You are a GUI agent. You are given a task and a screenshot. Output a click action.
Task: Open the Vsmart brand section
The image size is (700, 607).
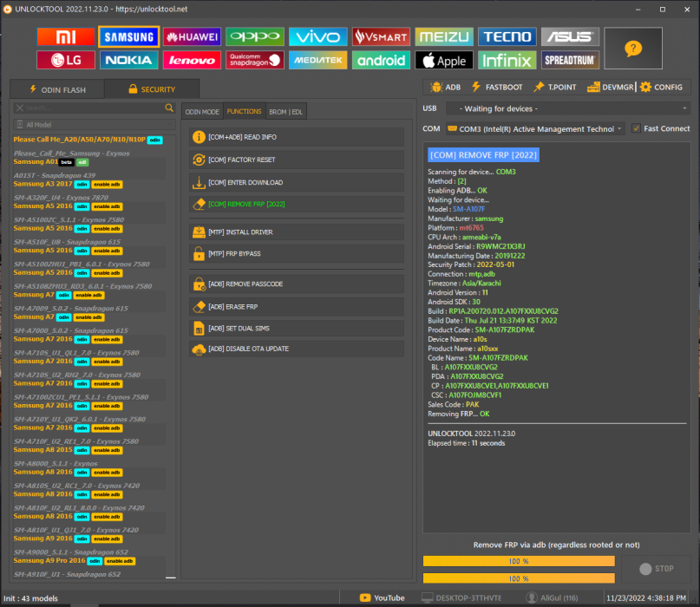[381, 37]
